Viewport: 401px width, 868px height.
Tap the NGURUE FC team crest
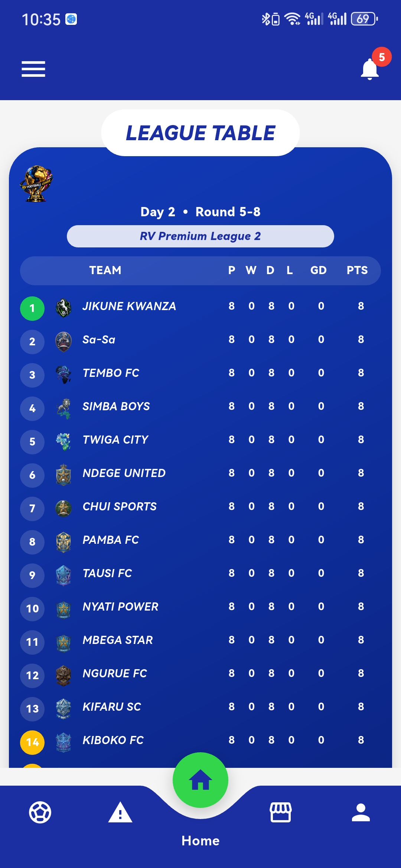pyautogui.click(x=63, y=675)
